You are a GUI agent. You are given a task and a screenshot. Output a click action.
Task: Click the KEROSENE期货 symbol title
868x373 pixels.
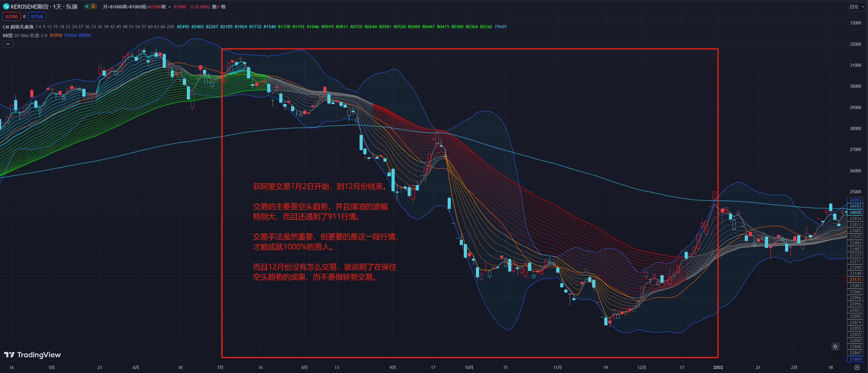coord(30,6)
